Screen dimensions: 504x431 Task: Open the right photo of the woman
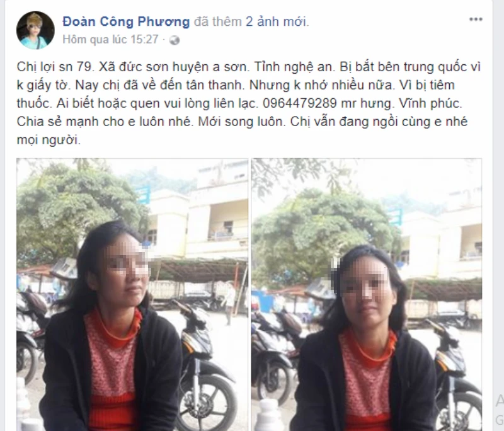tap(367, 294)
